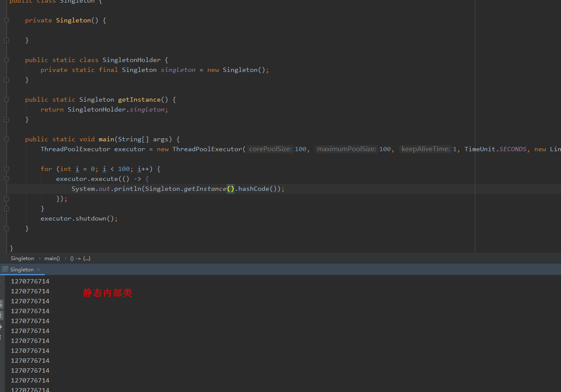Click the String[] args parameter

[143, 139]
